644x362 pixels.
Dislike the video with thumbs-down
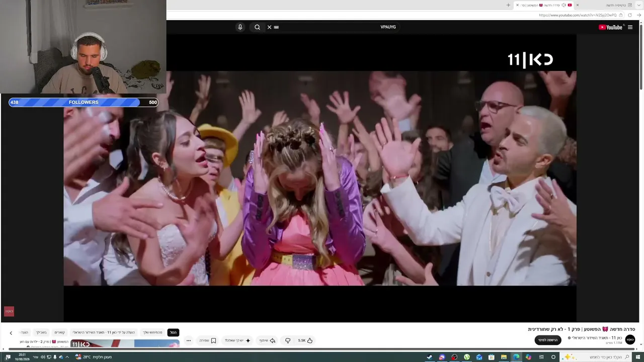[288, 340]
